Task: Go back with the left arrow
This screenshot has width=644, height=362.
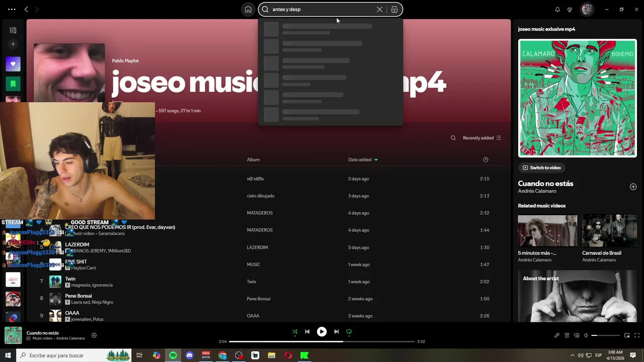Action: coord(26,9)
